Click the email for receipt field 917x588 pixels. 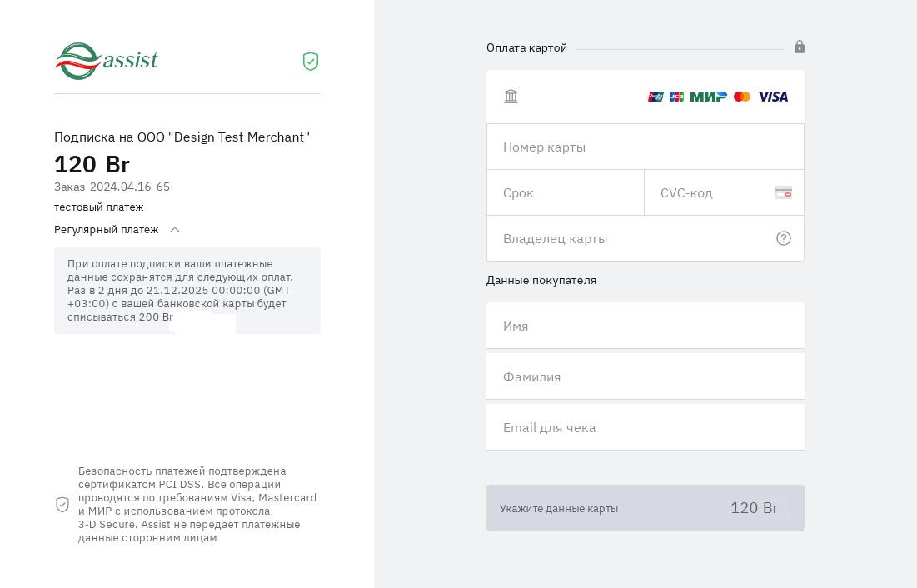[x=645, y=427]
